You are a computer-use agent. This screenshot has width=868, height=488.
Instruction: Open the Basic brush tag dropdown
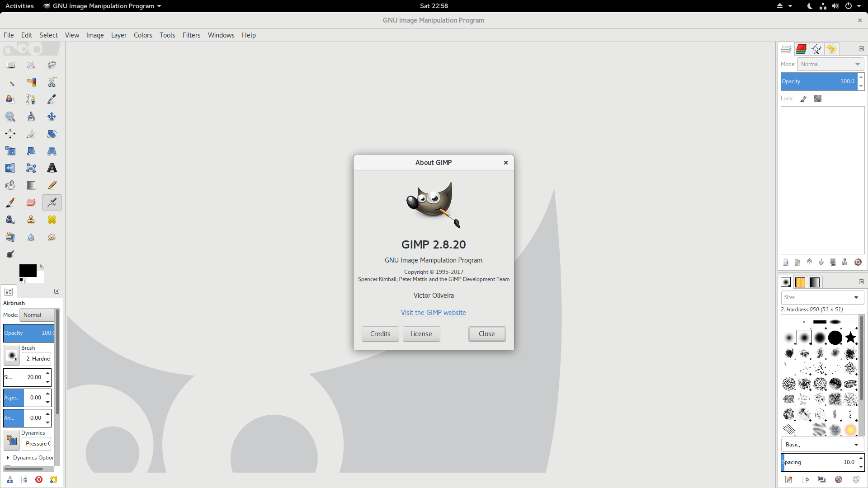822,445
